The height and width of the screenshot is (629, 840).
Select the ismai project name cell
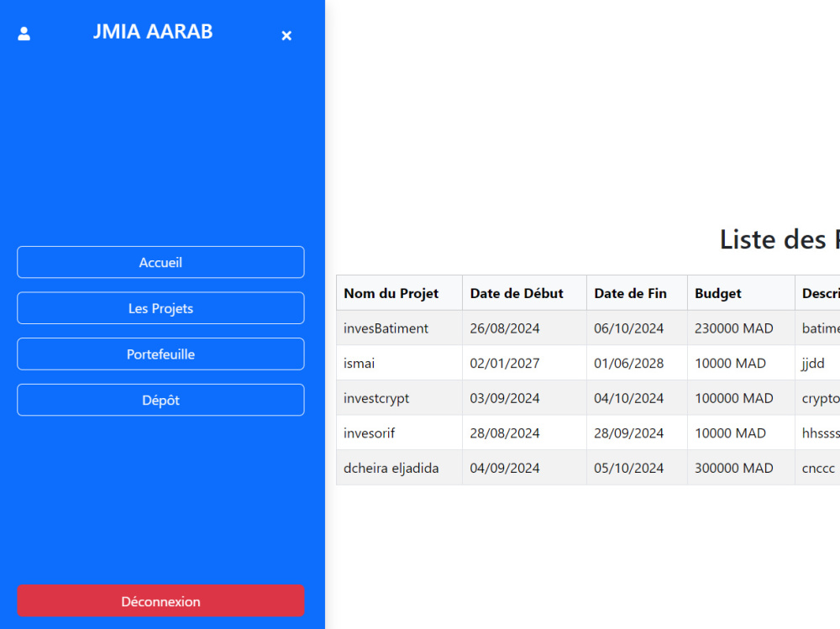399,364
